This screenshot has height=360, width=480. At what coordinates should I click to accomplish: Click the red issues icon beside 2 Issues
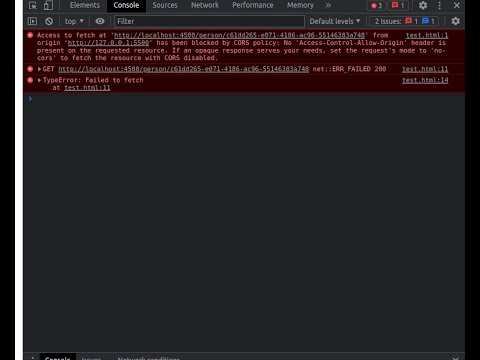408,21
